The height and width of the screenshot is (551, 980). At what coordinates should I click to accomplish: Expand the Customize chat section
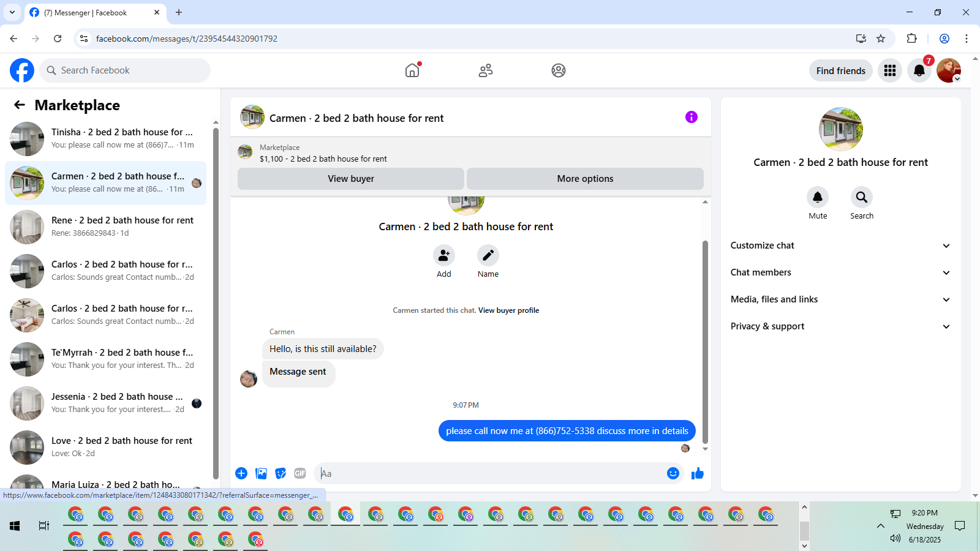click(x=841, y=246)
